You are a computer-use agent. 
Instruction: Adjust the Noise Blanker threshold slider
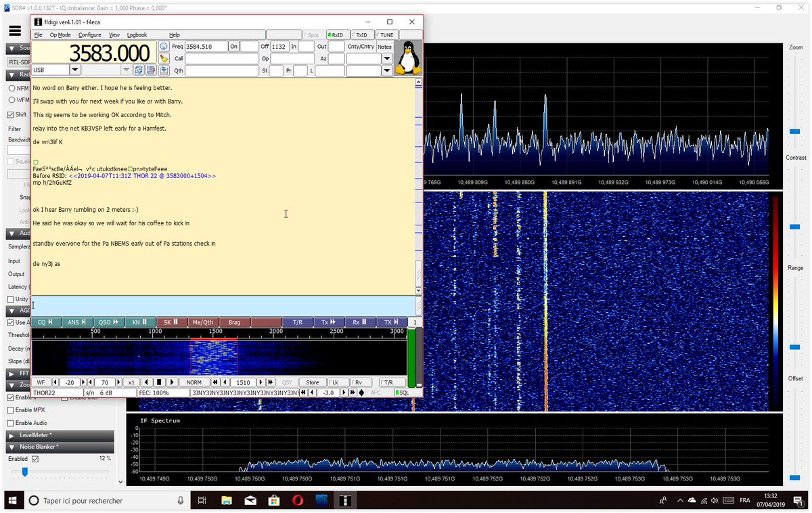pyautogui.click(x=24, y=471)
